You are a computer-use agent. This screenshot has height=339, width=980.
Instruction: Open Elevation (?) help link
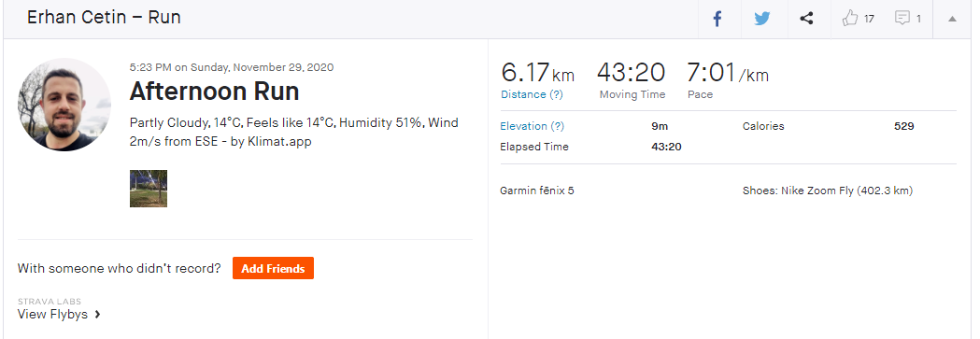(x=532, y=126)
